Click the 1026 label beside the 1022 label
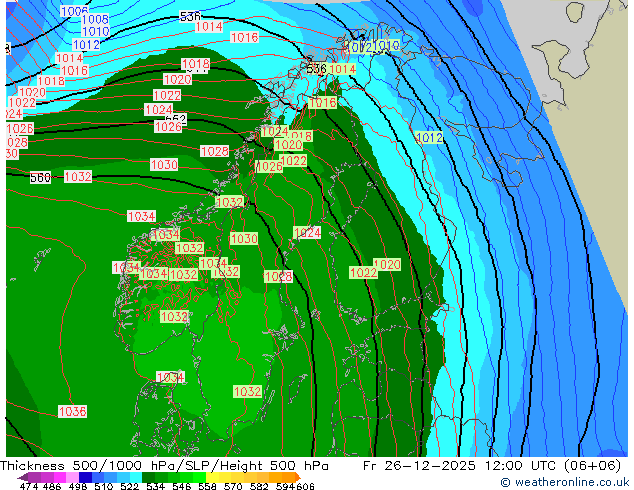 coord(269,166)
